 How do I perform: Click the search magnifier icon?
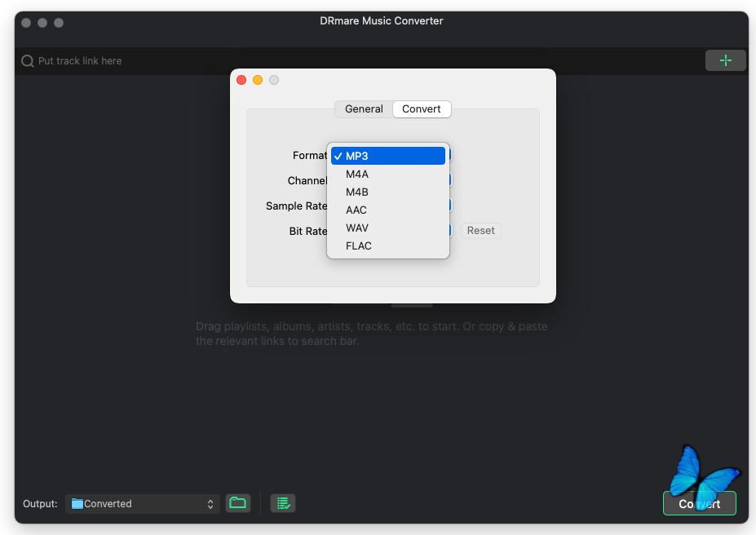tap(28, 61)
